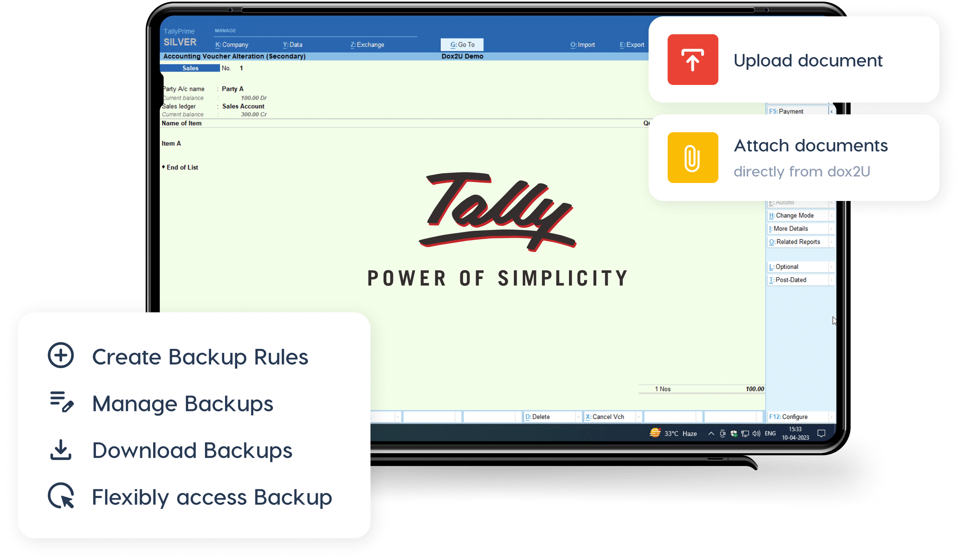This screenshot has width=959, height=560.
Task: Click the Download Backups label
Action: 192,451
